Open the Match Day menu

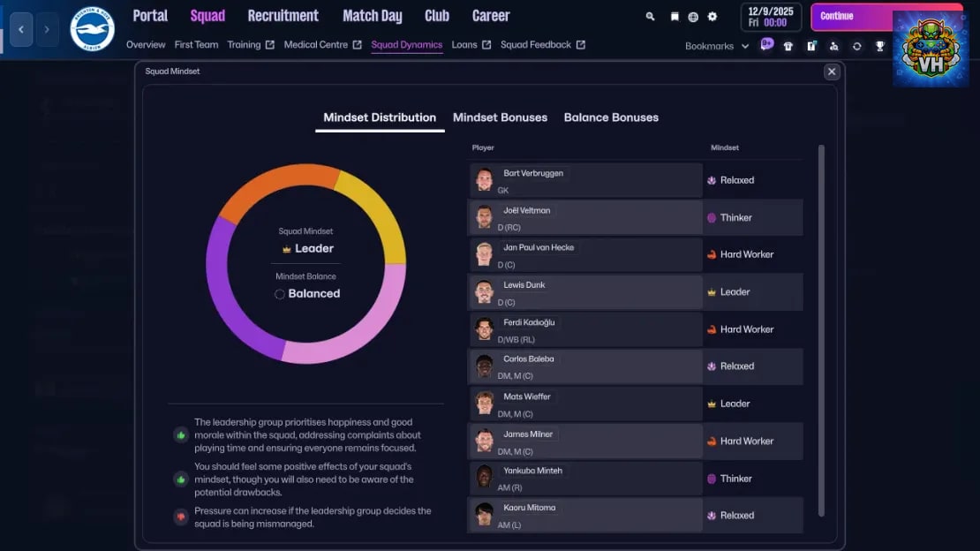pos(373,16)
